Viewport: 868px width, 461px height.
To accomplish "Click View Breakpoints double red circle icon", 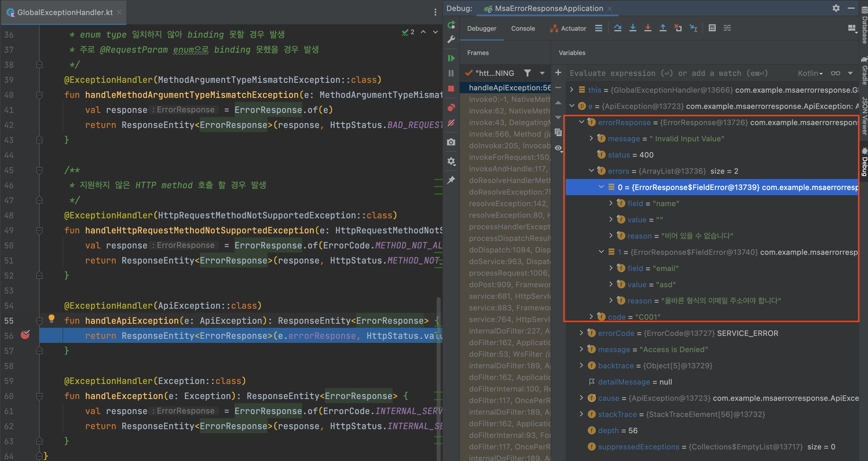I will pos(451,107).
